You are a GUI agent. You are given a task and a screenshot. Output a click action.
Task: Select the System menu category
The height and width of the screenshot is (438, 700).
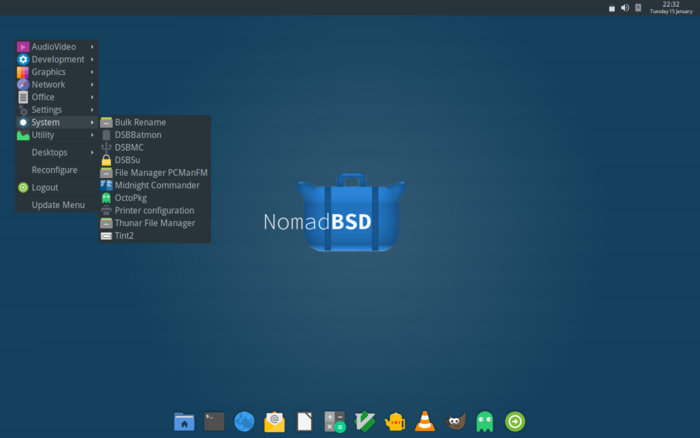click(x=57, y=122)
